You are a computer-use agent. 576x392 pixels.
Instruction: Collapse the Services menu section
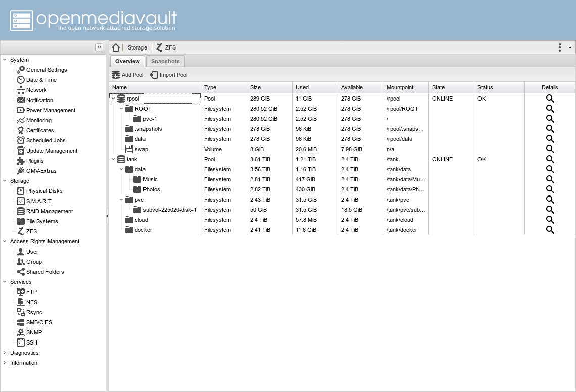pos(5,282)
